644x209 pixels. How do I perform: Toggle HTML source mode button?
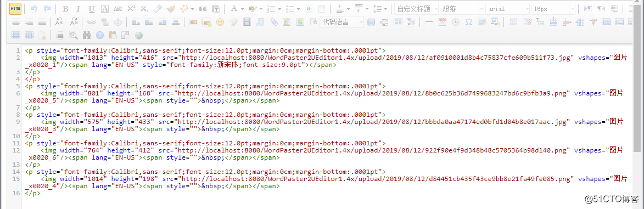tap(15, 9)
